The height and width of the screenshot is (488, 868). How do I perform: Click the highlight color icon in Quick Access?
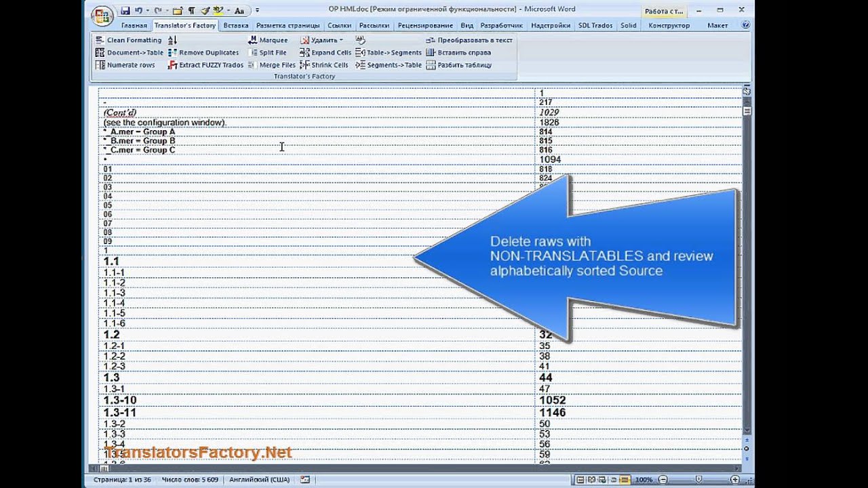coord(218,10)
